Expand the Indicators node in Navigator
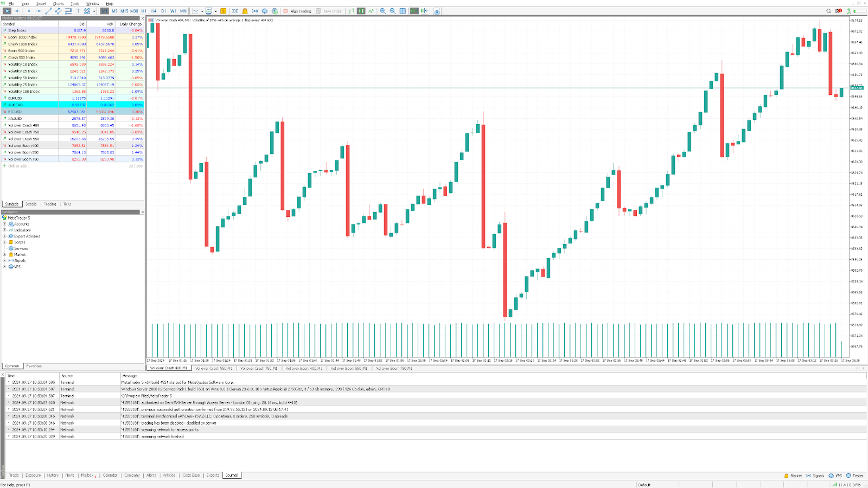The image size is (868, 488). 4,230
